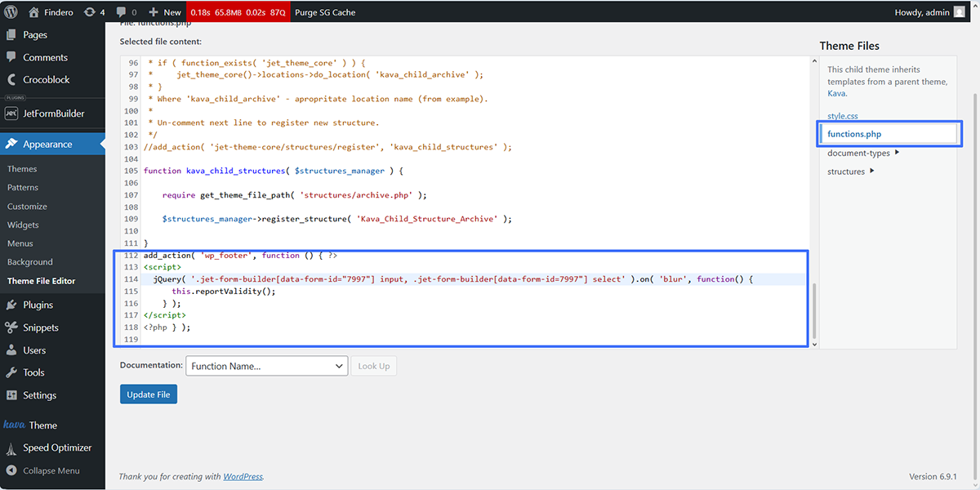Open the updates icon showing 4

89,12
